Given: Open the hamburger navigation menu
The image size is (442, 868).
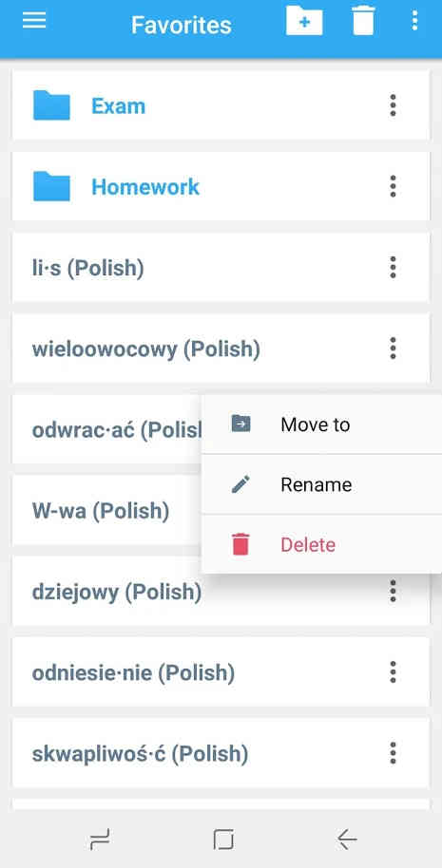Looking at the screenshot, I should coord(34,21).
